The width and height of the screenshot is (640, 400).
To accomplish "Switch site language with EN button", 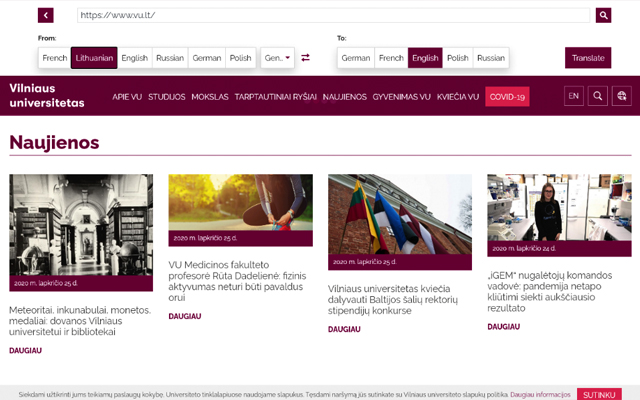I will pyautogui.click(x=573, y=96).
